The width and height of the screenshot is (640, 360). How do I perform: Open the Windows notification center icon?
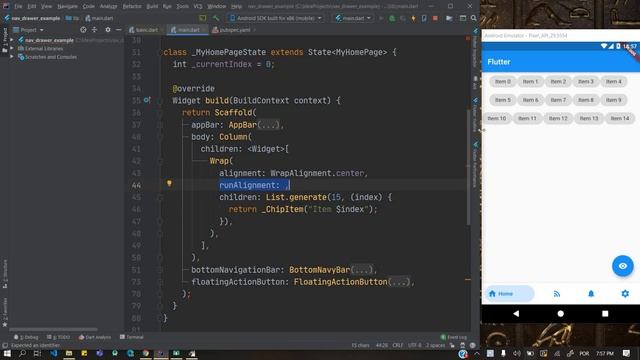[x=626, y=353]
